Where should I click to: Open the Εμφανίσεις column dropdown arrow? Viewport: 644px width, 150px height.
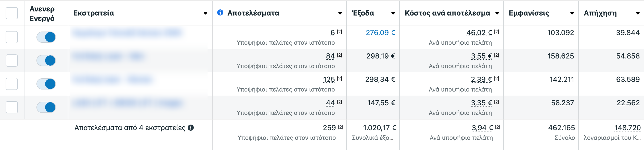pyautogui.click(x=572, y=13)
